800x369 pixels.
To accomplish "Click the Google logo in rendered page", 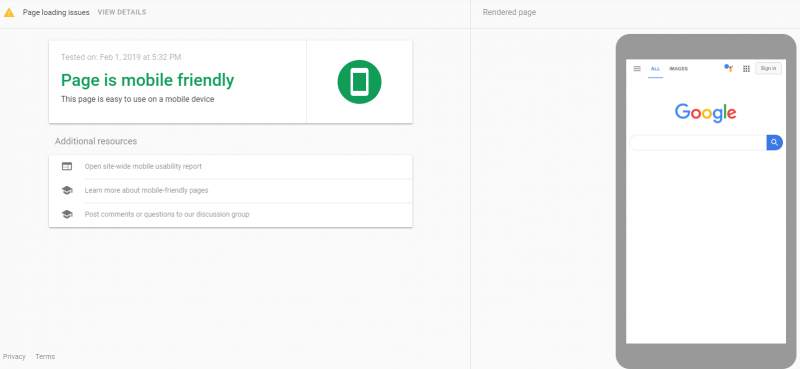I will [x=706, y=113].
